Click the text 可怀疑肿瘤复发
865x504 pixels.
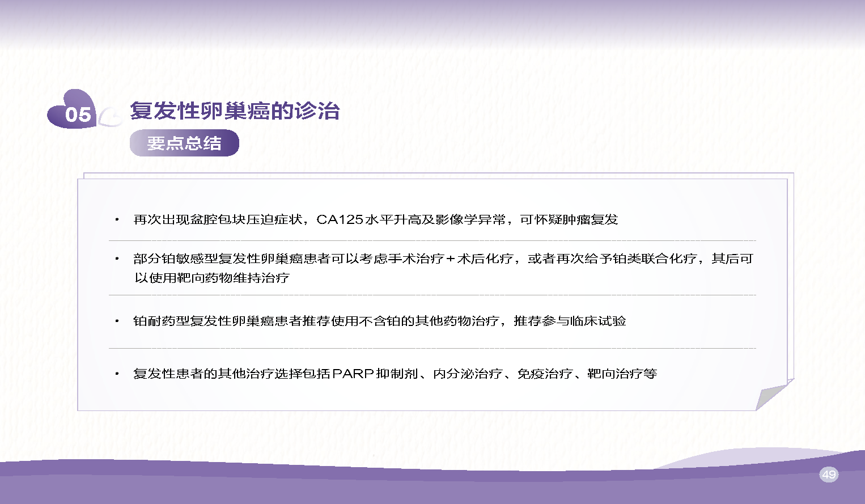(569, 219)
